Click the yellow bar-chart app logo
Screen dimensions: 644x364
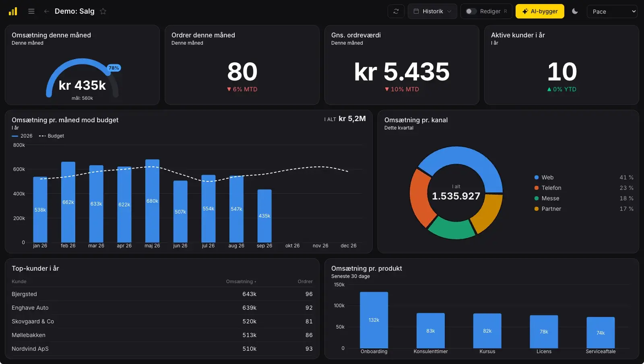(x=13, y=11)
